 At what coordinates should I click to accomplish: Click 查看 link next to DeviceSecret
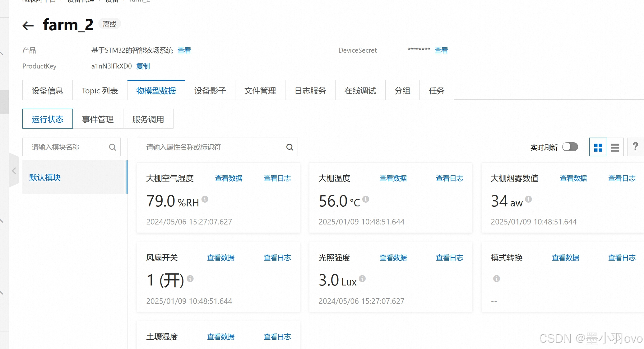pyautogui.click(x=441, y=50)
